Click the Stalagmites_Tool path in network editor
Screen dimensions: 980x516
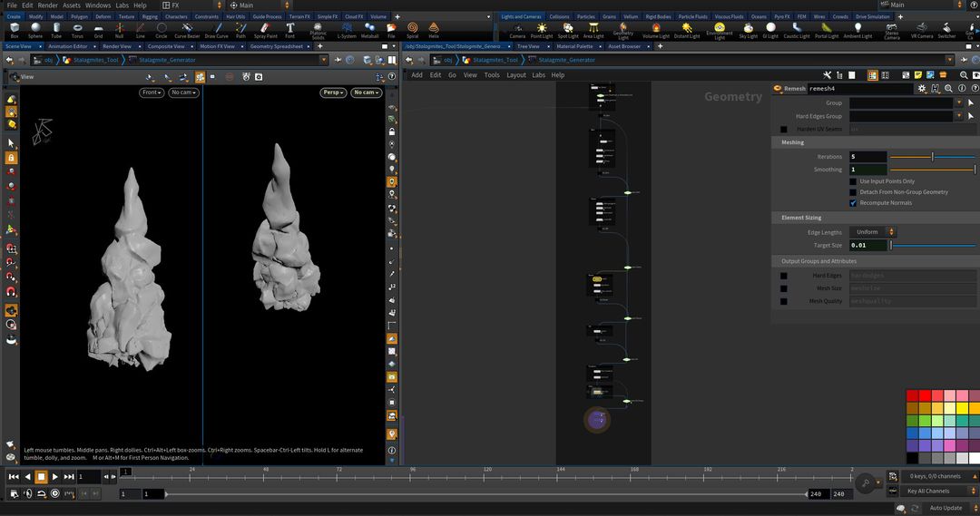495,60
